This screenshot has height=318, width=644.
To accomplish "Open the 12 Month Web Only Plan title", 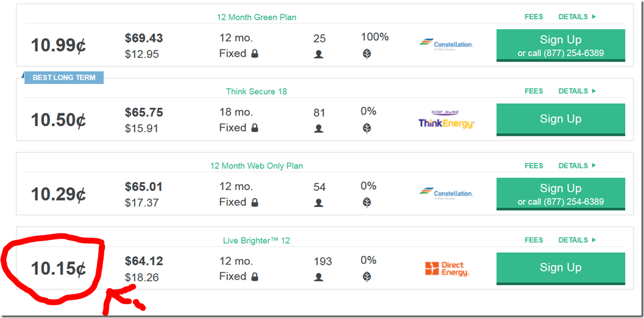I will [x=257, y=166].
